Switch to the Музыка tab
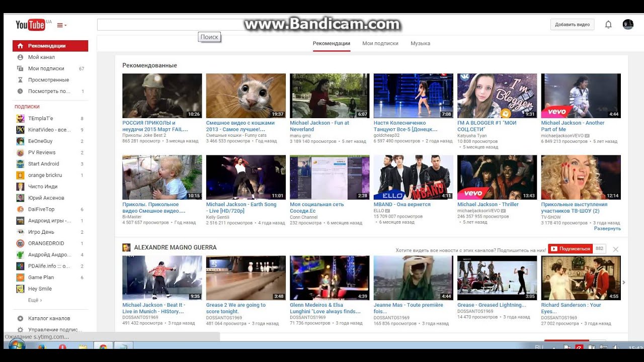This screenshot has height=362, width=644. click(420, 43)
